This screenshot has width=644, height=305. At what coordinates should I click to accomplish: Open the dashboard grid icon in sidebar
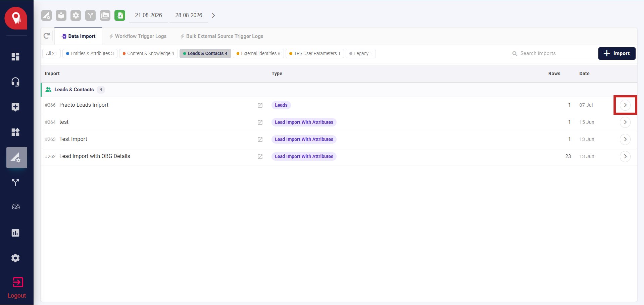[15, 57]
